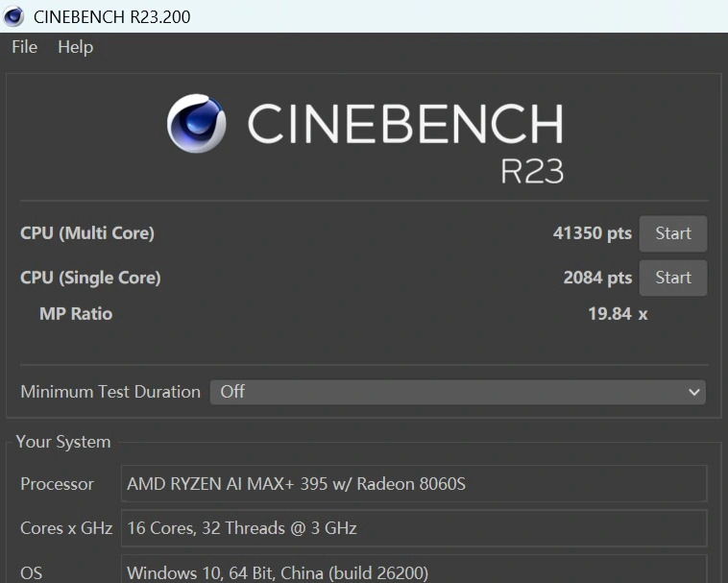Click the 19.84 x MP Ratio value
Viewport: 728px width, 583px height.
tap(618, 314)
